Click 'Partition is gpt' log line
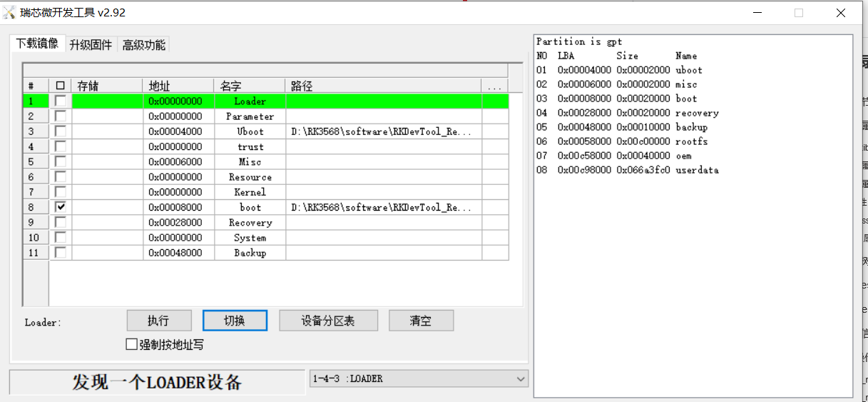 [x=579, y=41]
